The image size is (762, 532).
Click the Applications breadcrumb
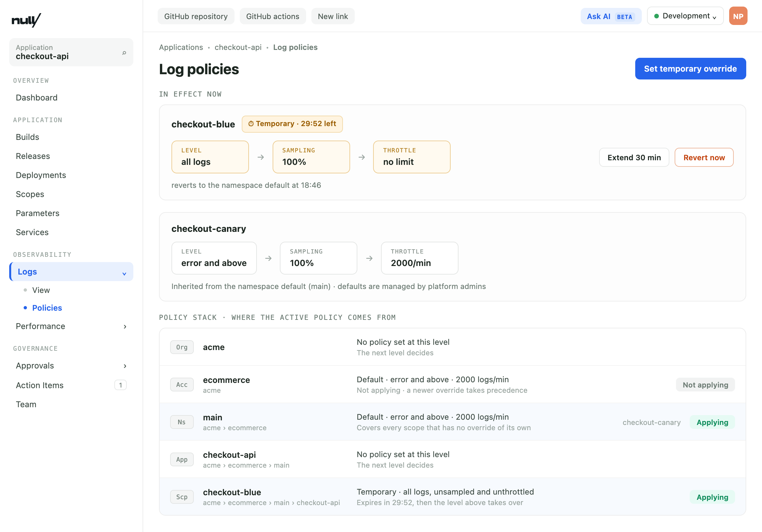coord(181,47)
